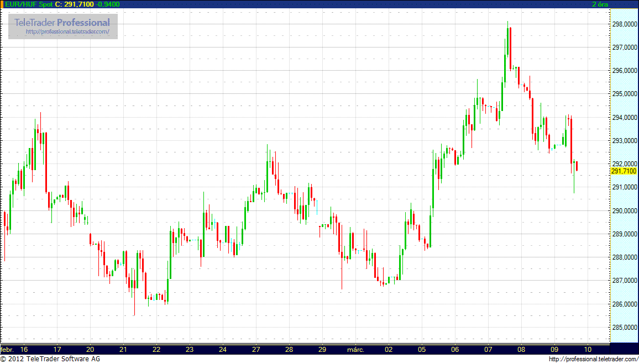Viewport: 639px width, 364px height.
Task: Open the professional.teletrader.com link in the watermark
Action: point(71,32)
